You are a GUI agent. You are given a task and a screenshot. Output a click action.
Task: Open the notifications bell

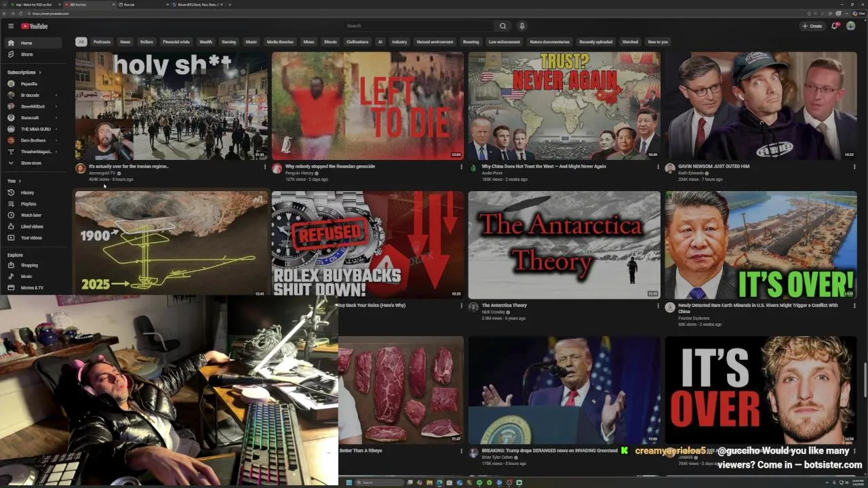coord(835,26)
